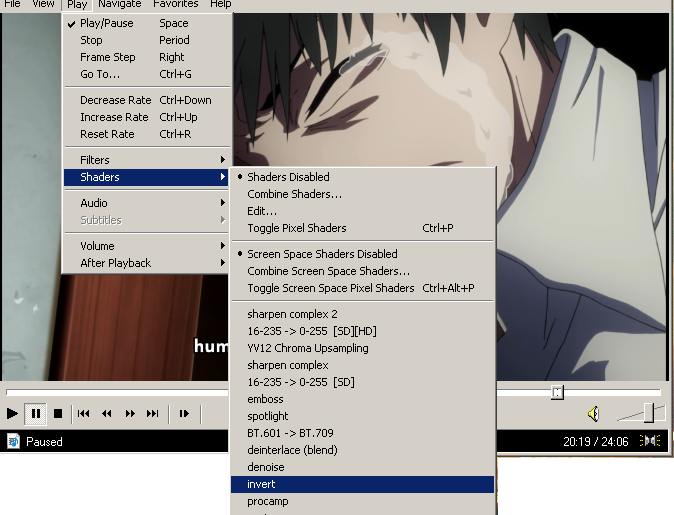
Task: Click the single frame step icon
Action: tap(184, 413)
